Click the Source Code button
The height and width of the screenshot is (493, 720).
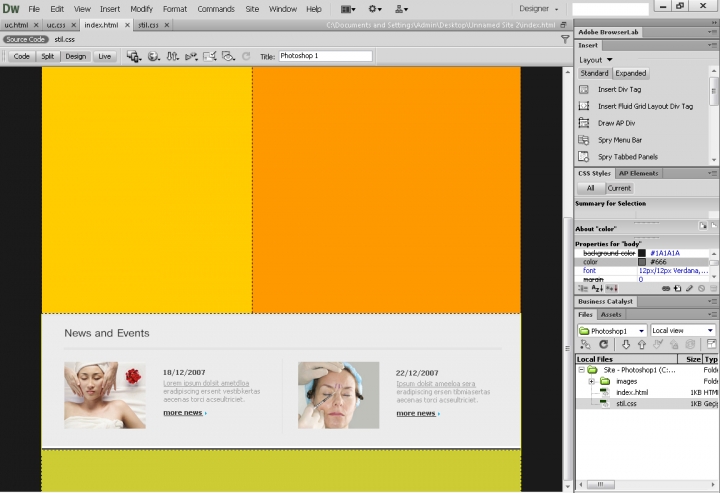[25, 39]
